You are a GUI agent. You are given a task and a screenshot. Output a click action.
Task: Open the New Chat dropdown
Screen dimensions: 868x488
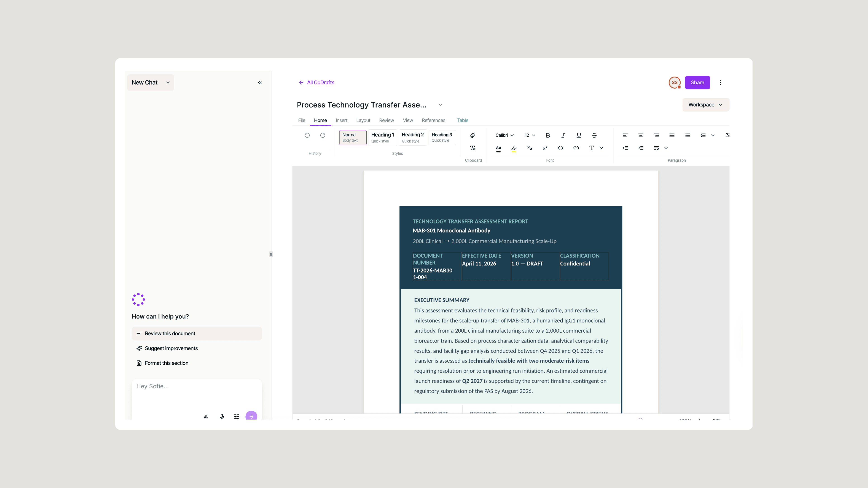pos(150,82)
